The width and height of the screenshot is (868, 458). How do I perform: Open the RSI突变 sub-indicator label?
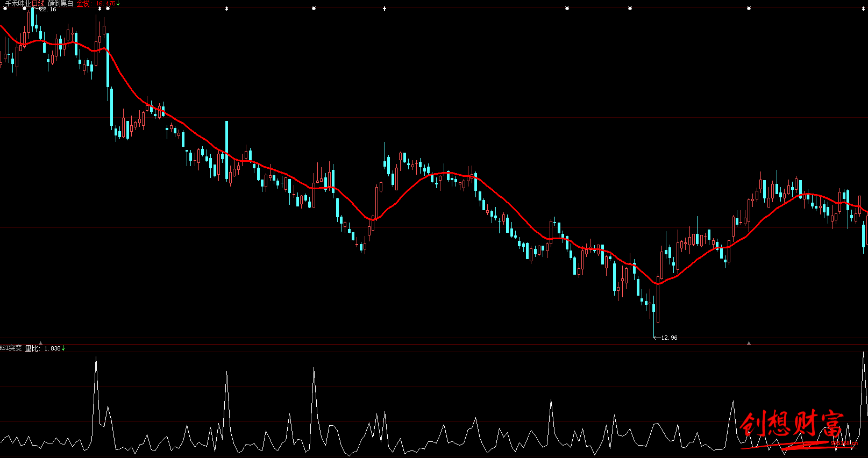click(x=11, y=348)
